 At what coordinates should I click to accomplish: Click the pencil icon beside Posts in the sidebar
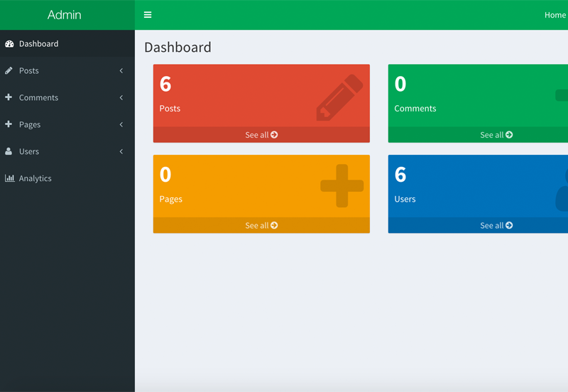click(9, 70)
